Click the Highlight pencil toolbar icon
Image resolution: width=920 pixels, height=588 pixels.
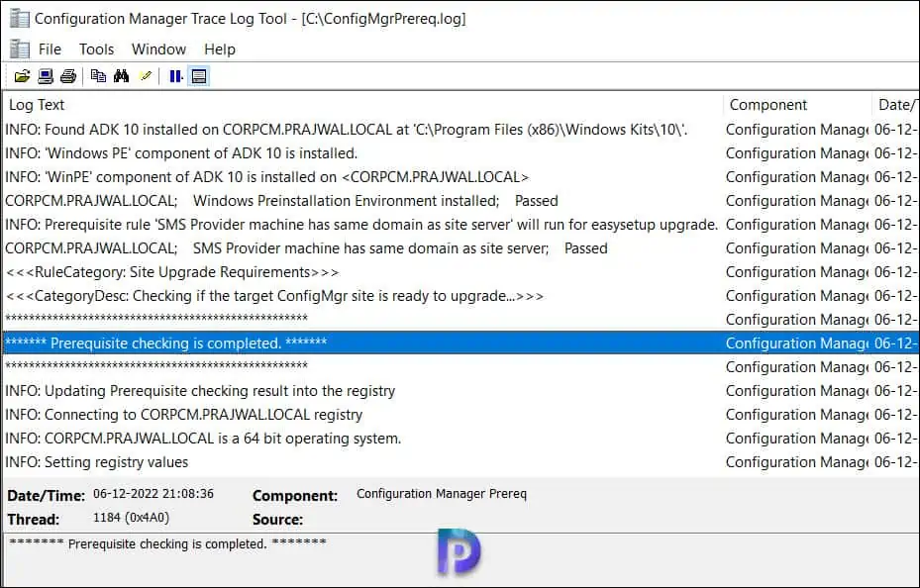coord(146,76)
